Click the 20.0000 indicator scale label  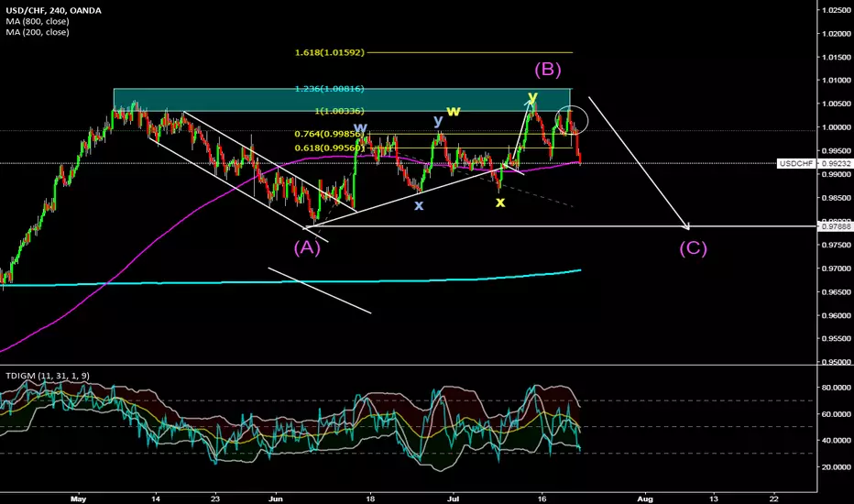pos(836,467)
